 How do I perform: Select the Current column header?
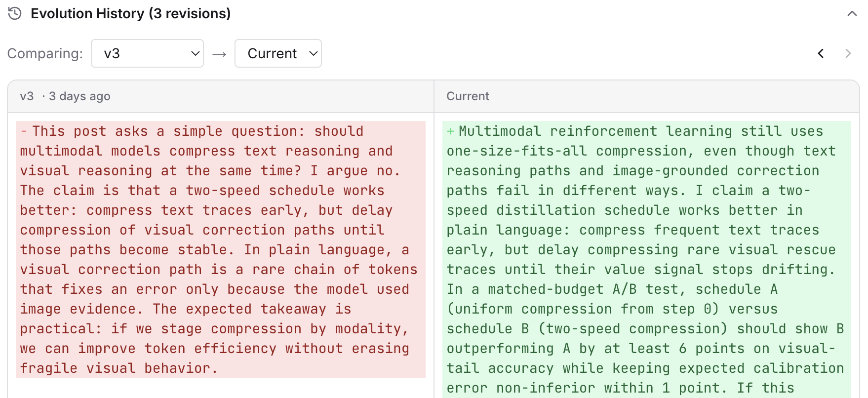click(468, 96)
